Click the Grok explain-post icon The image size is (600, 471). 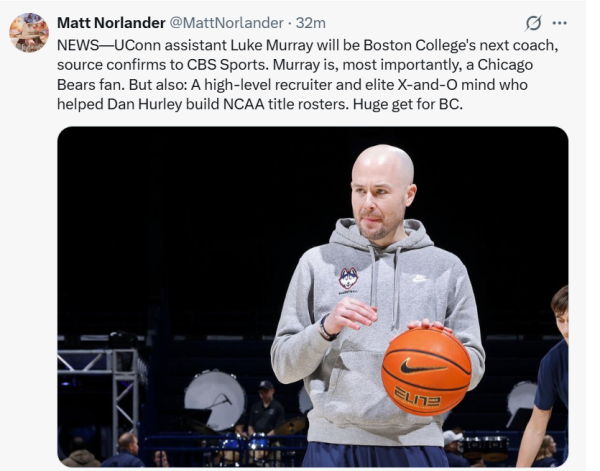point(534,23)
